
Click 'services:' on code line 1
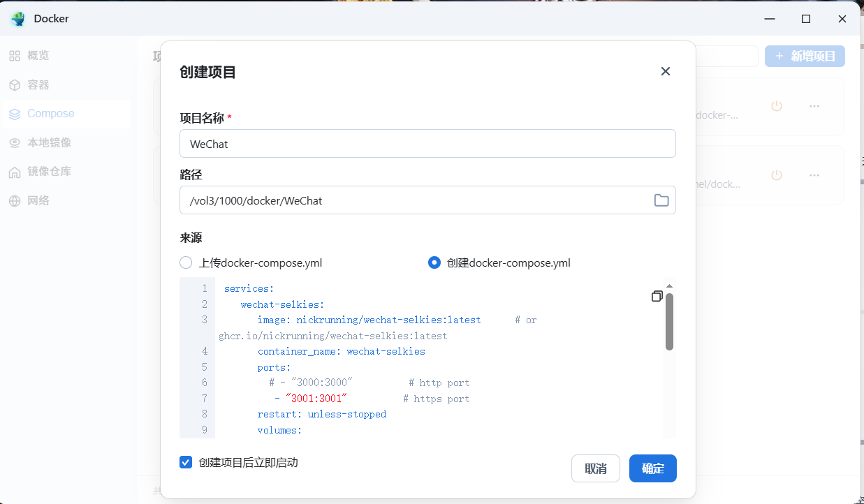(249, 288)
